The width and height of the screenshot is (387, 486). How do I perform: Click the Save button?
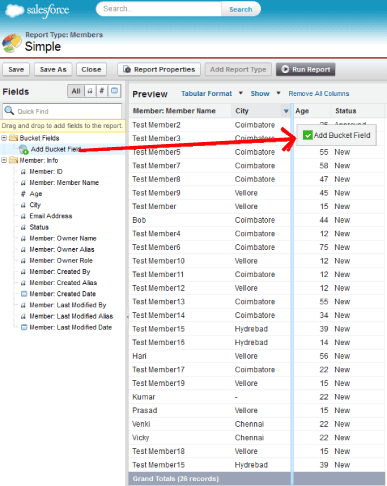click(16, 69)
